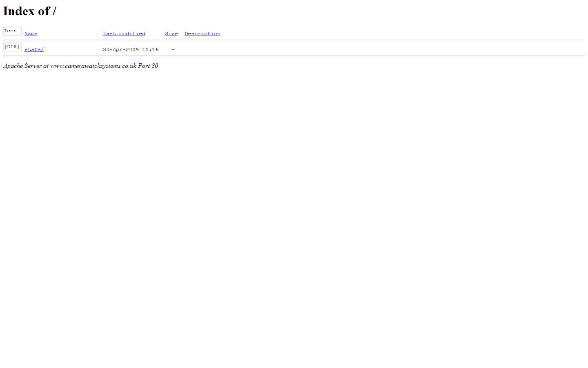
Task: Click horizontal rule below column headers
Action: pos(294,40)
